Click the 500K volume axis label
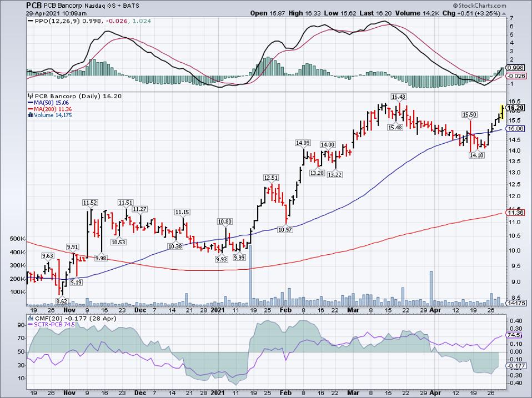This screenshot has width=532, height=398. click(18, 239)
